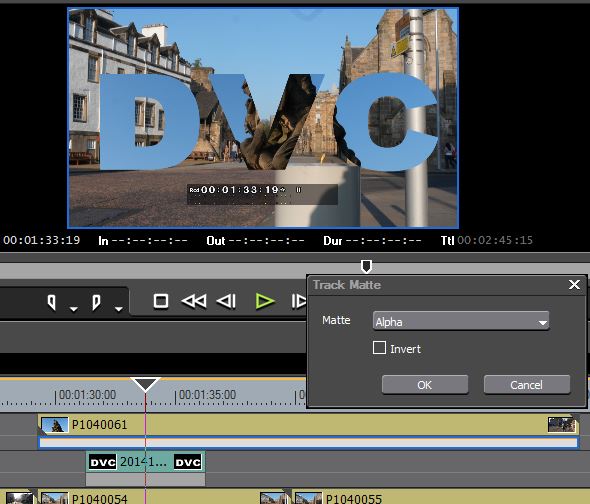Click the Set In point icon

coord(52,302)
